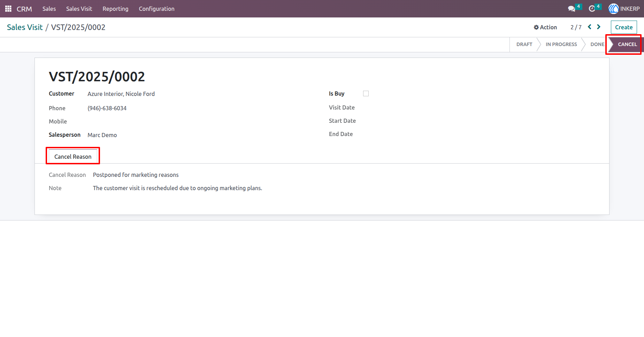Open the activities clock icon
The image size is (644, 337).
(592, 9)
